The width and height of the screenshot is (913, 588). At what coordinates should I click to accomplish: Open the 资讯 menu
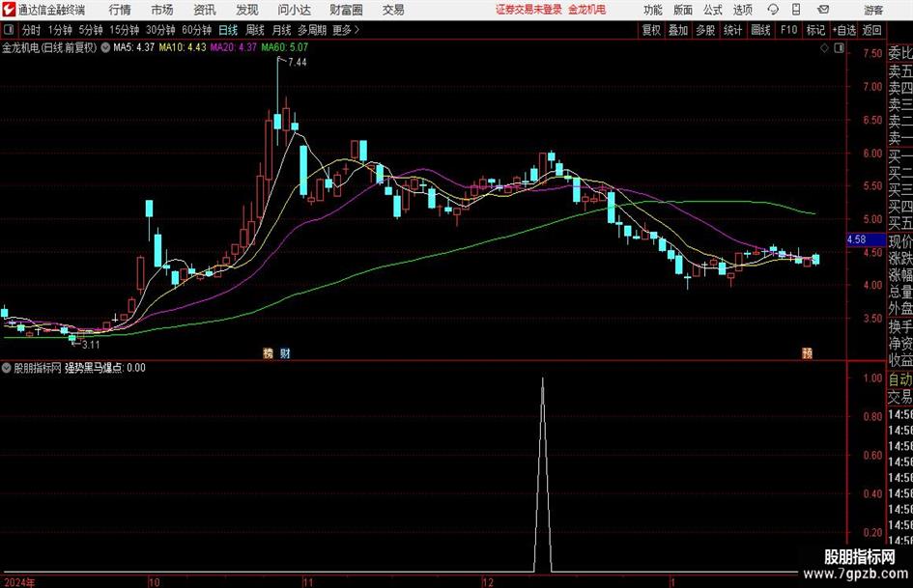pyautogui.click(x=205, y=10)
